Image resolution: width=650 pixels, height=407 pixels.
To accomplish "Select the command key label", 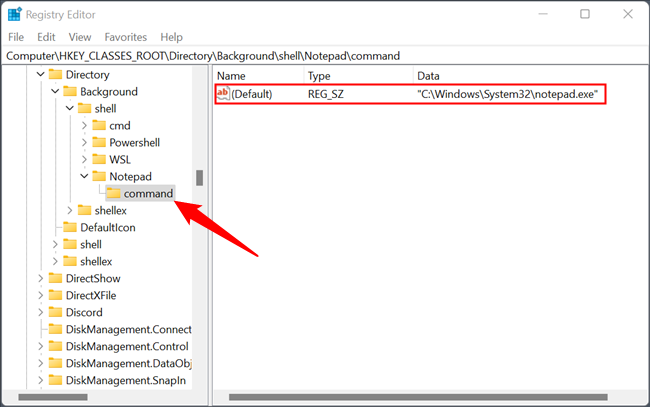I will (x=148, y=194).
